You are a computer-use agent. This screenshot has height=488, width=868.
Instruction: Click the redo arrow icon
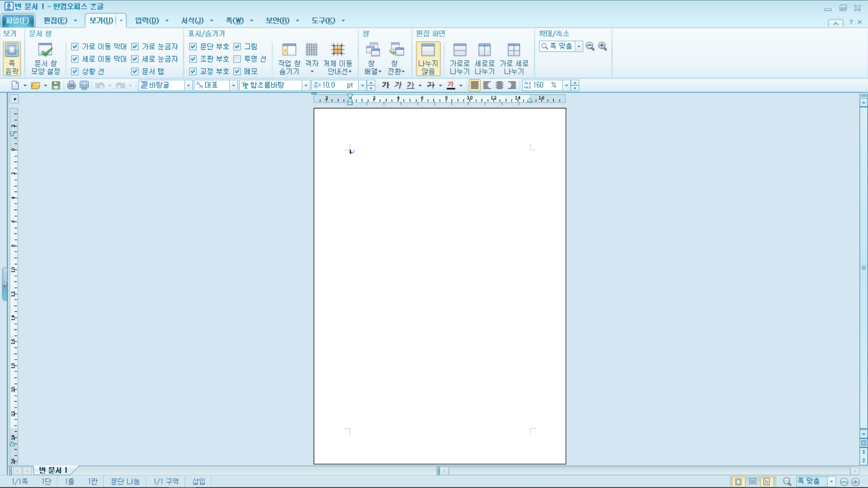click(x=120, y=85)
